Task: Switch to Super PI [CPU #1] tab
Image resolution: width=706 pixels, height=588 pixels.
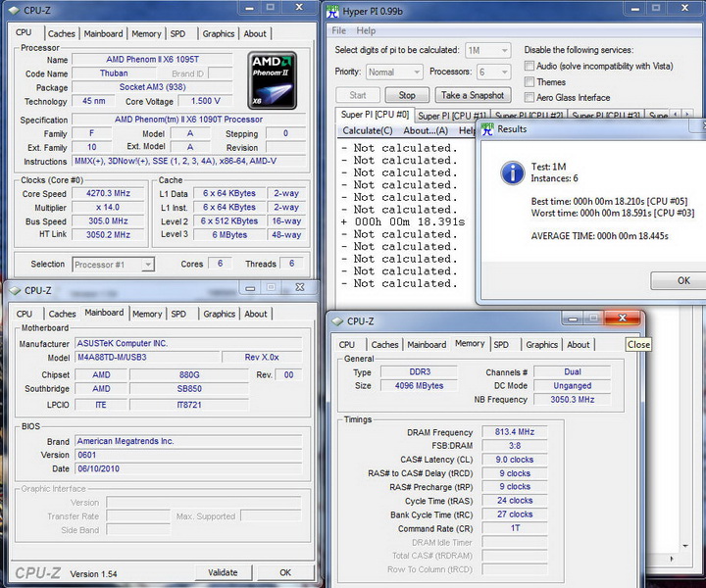Action: tap(452, 116)
